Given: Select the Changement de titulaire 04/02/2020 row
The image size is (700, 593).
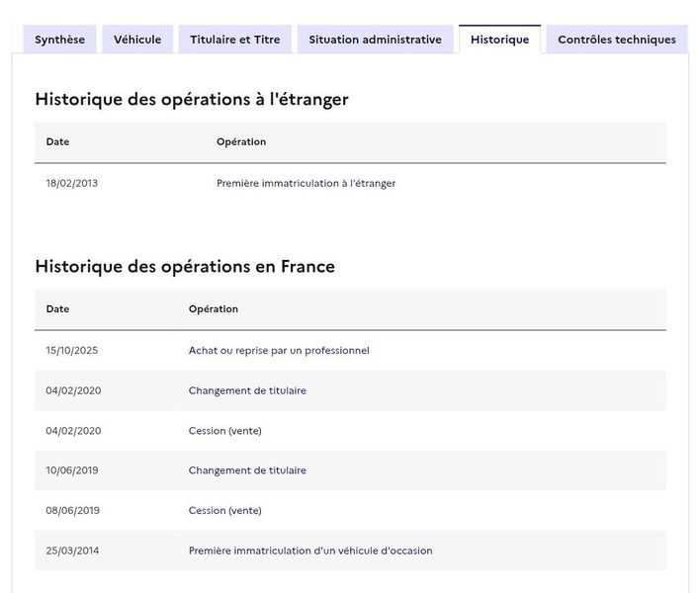Looking at the screenshot, I should (247, 390).
